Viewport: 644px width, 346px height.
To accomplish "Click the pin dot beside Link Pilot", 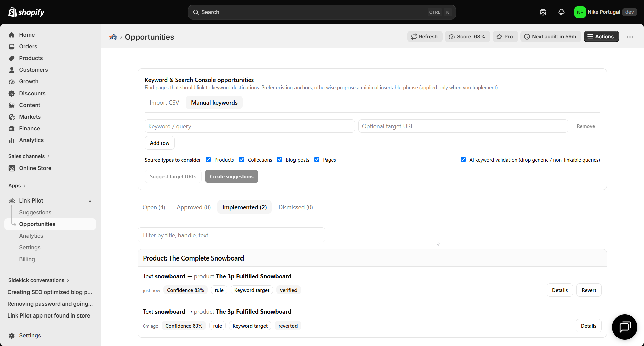I will (90, 201).
